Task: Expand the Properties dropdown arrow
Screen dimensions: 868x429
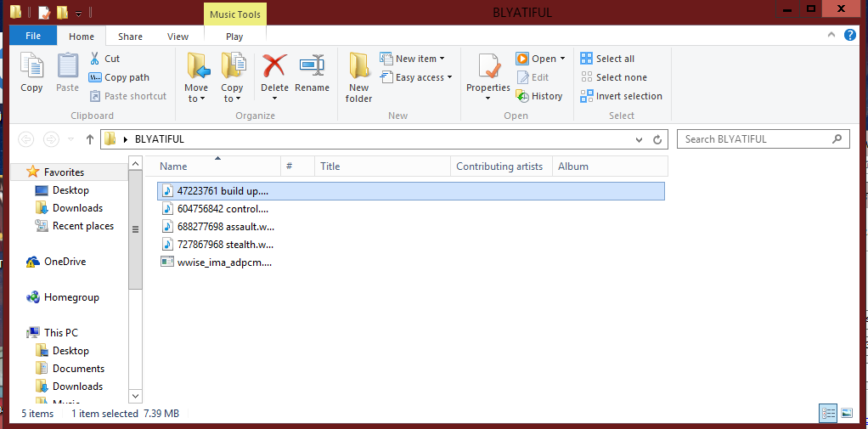Action: tap(488, 99)
